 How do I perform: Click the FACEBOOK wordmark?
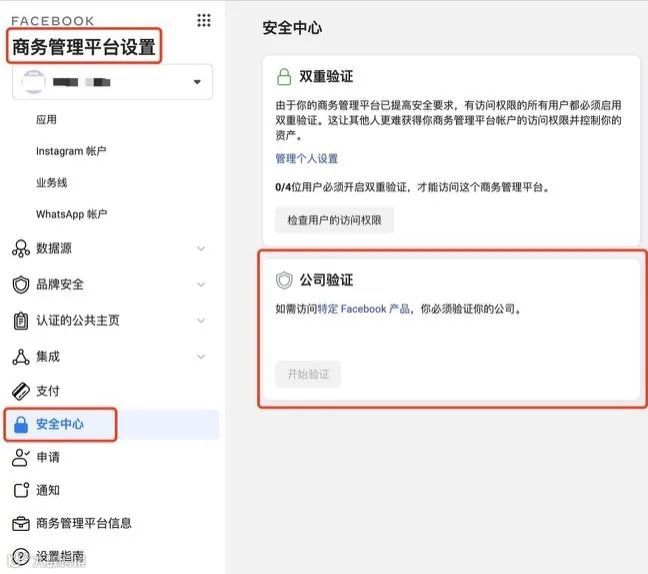pos(52,21)
